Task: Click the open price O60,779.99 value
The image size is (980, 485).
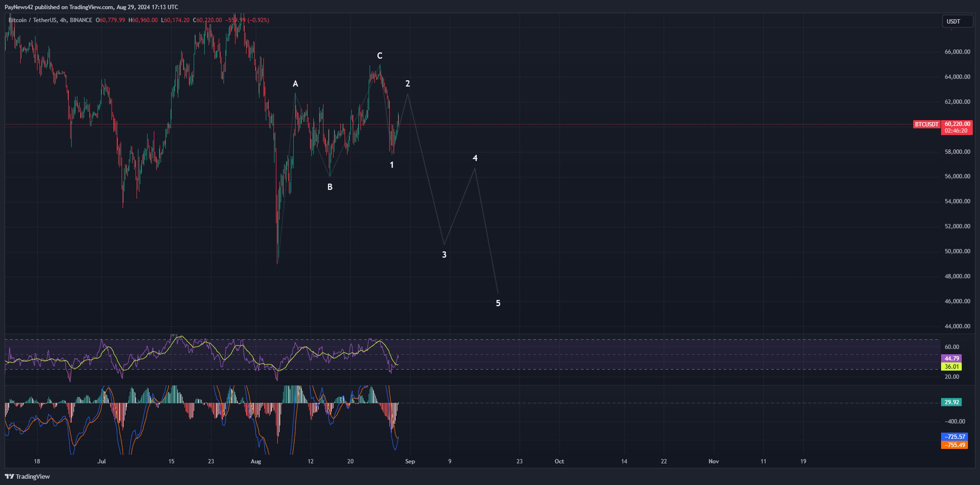Action: 111,20
